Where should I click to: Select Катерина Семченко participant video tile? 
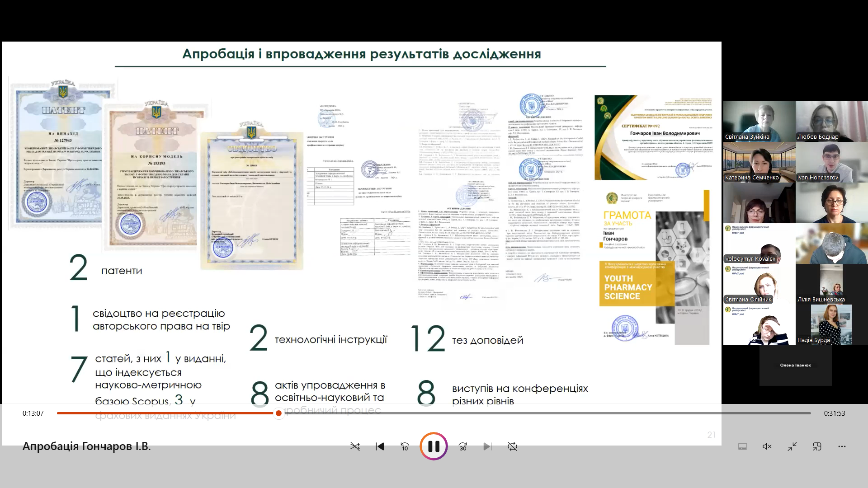[759, 162]
